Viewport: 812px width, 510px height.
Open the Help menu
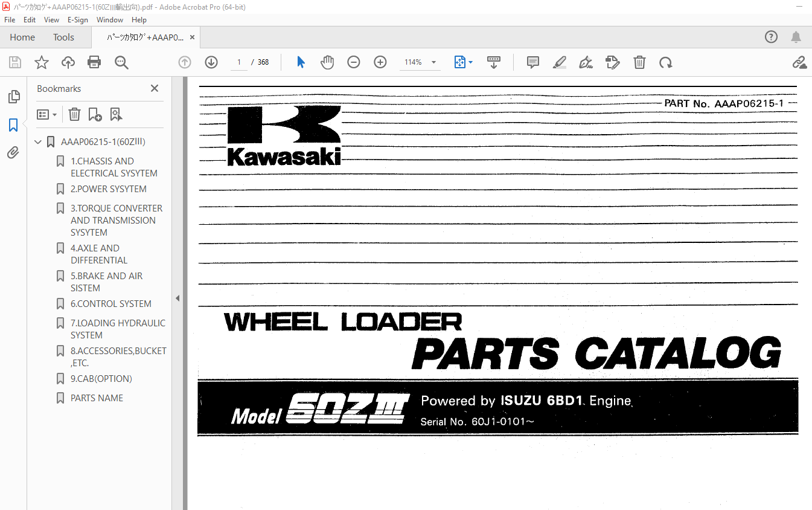pos(139,20)
